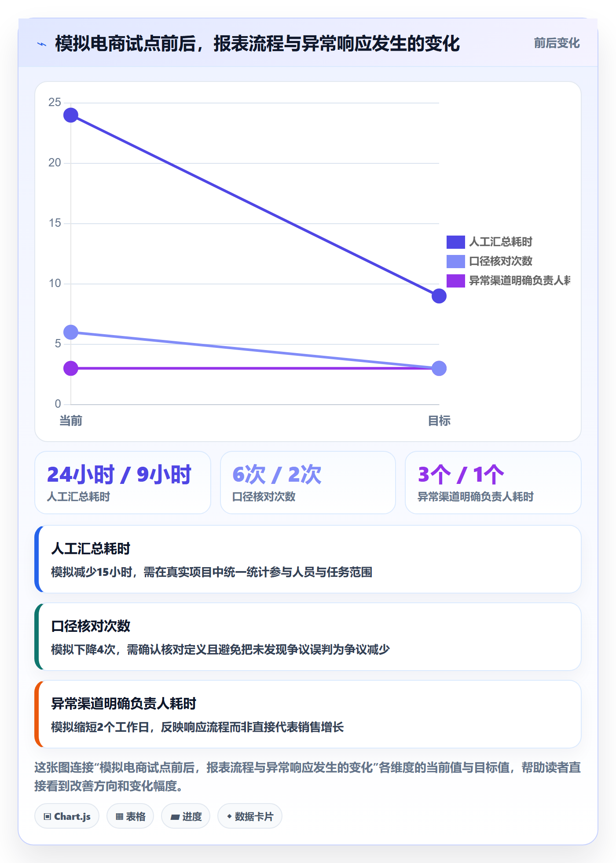Select the 进度 tag
The image size is (616, 863).
[186, 816]
